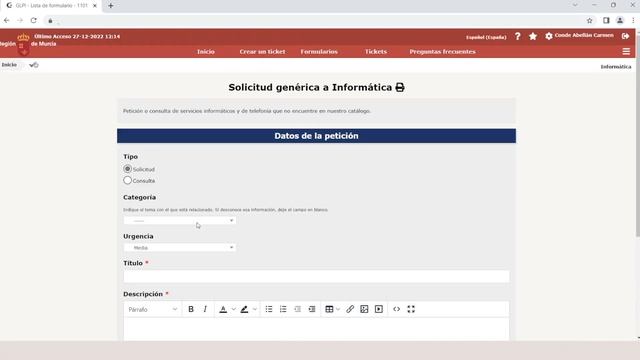Image resolution: width=640 pixels, height=360 pixels.
Task: Open the browser three-dot menu
Action: (633, 20)
